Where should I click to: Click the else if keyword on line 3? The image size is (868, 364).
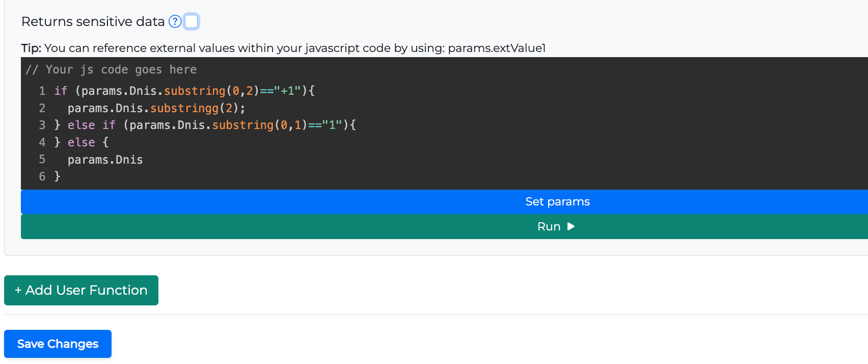tap(91, 125)
